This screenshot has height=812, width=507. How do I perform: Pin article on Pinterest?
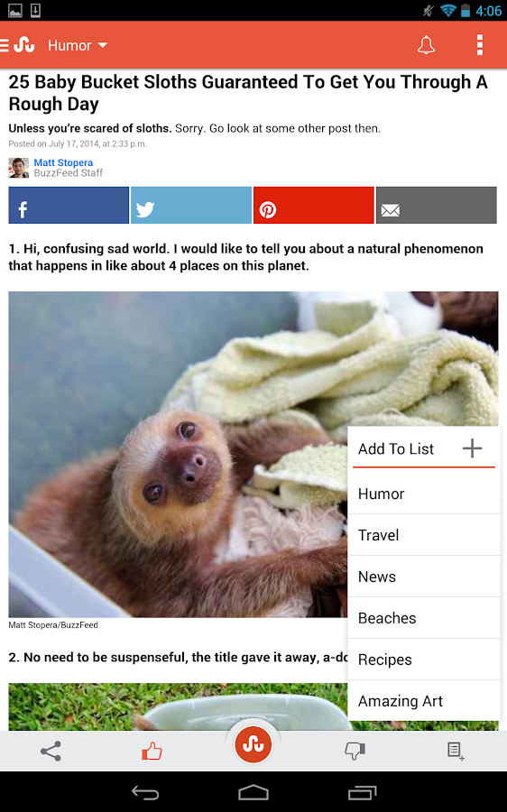pos(313,205)
